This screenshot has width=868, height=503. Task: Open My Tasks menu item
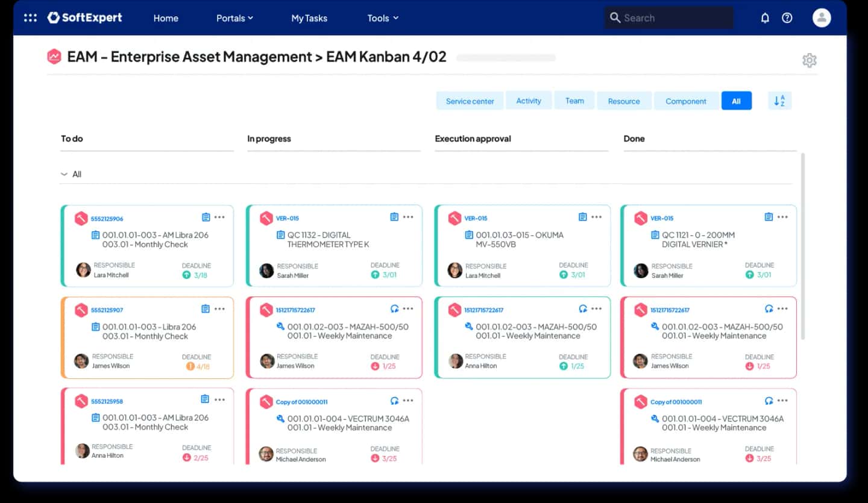point(309,18)
